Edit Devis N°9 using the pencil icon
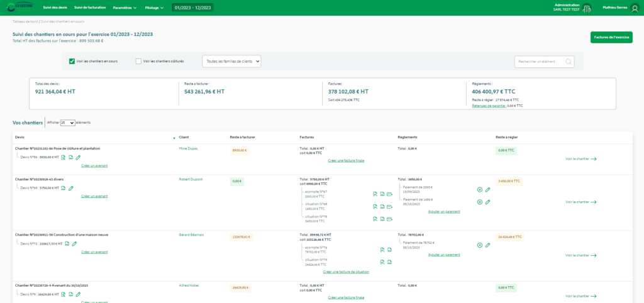Screen dimensions: 644x303 (x=78, y=294)
